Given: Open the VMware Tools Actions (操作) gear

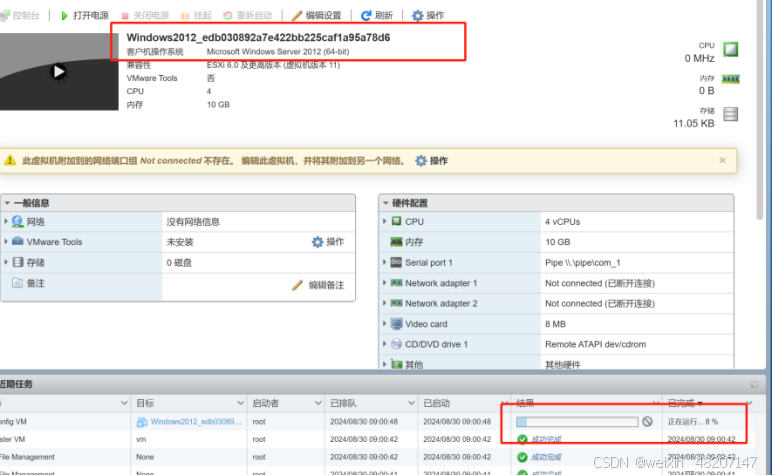Looking at the screenshot, I should 328,242.
